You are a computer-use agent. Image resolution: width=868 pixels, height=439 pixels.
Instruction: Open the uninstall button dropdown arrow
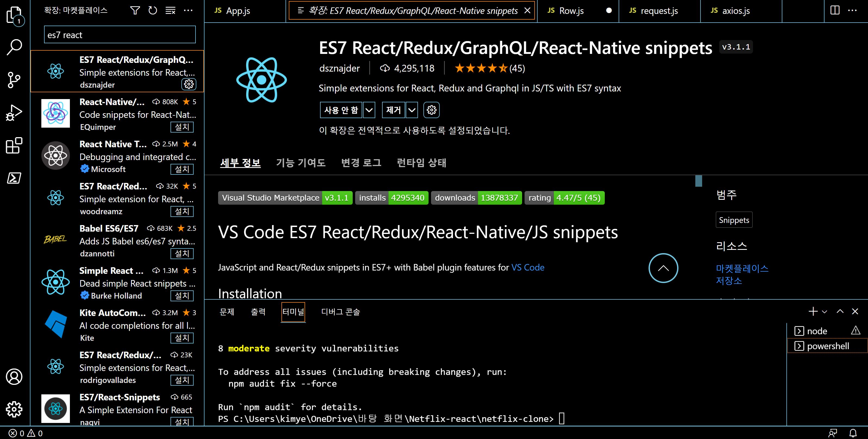coord(412,110)
